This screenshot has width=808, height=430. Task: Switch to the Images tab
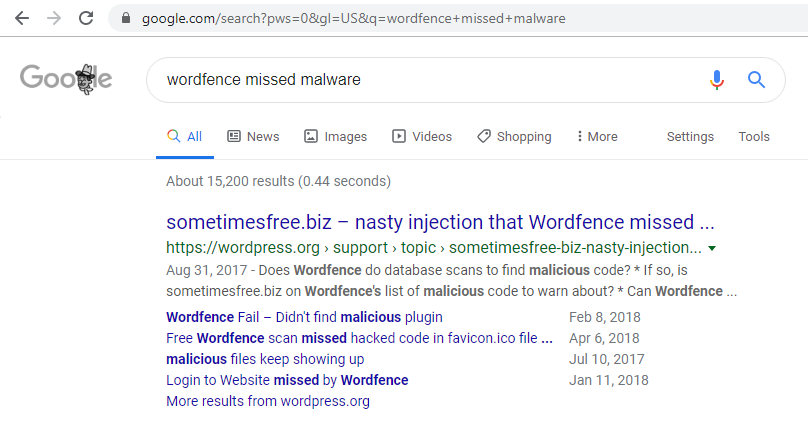point(335,137)
